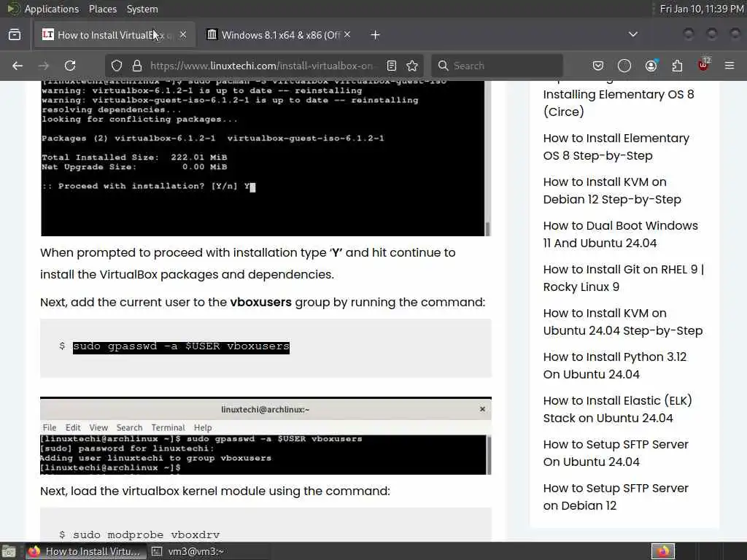The width and height of the screenshot is (747, 560).
Task: Expand the list all tabs dropdown
Action: click(x=633, y=34)
